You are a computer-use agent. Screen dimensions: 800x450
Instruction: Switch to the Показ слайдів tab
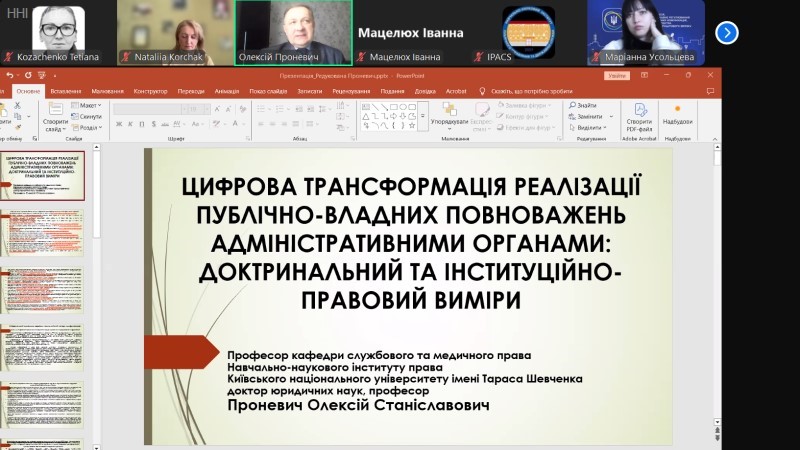pos(268,91)
